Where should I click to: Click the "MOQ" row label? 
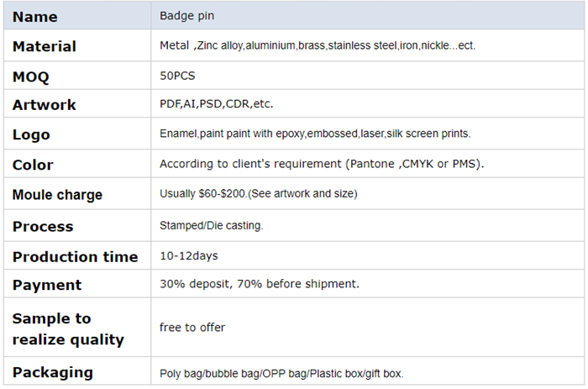click(31, 76)
